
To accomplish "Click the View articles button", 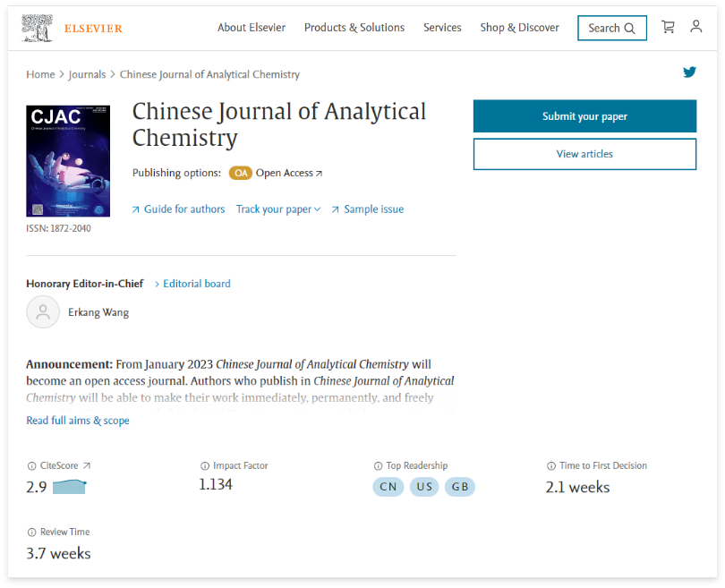I will pyautogui.click(x=584, y=154).
